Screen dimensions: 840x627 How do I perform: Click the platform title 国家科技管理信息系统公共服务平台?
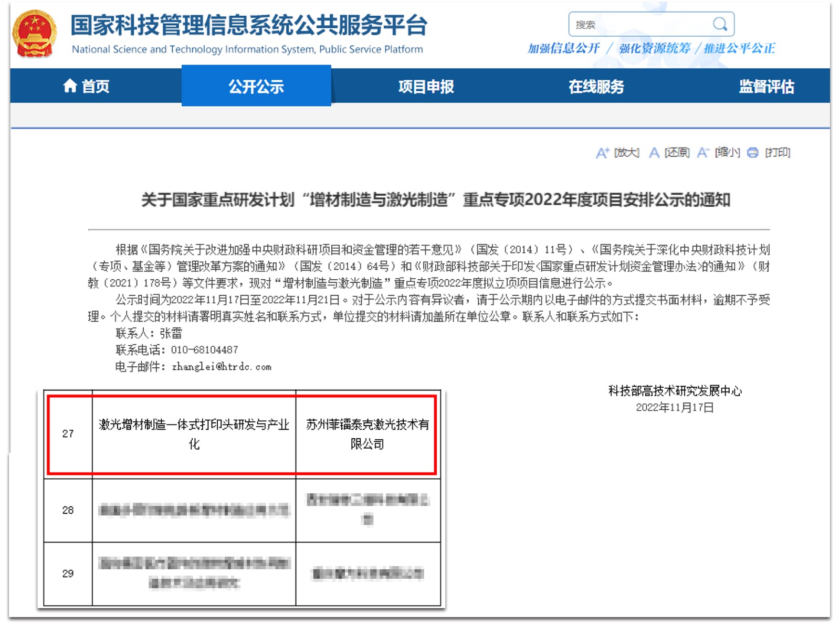click(x=249, y=25)
